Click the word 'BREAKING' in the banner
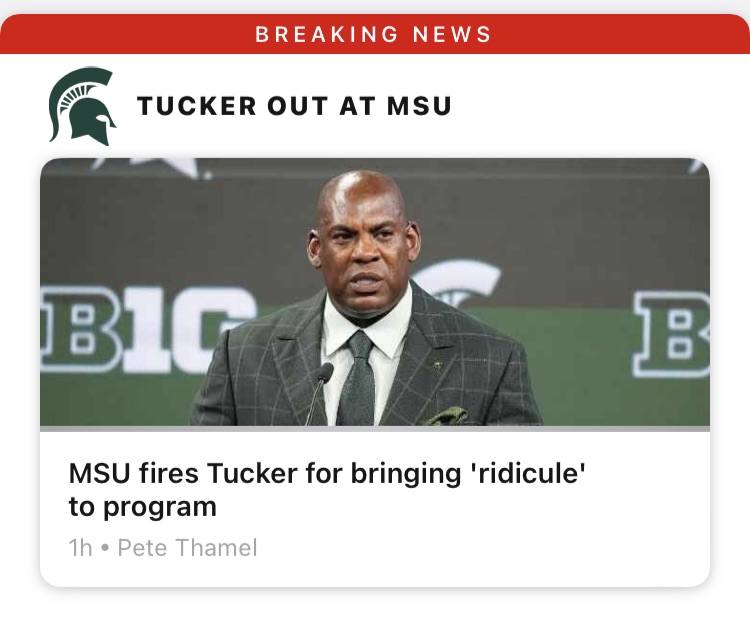This screenshot has width=750, height=617. (314, 34)
